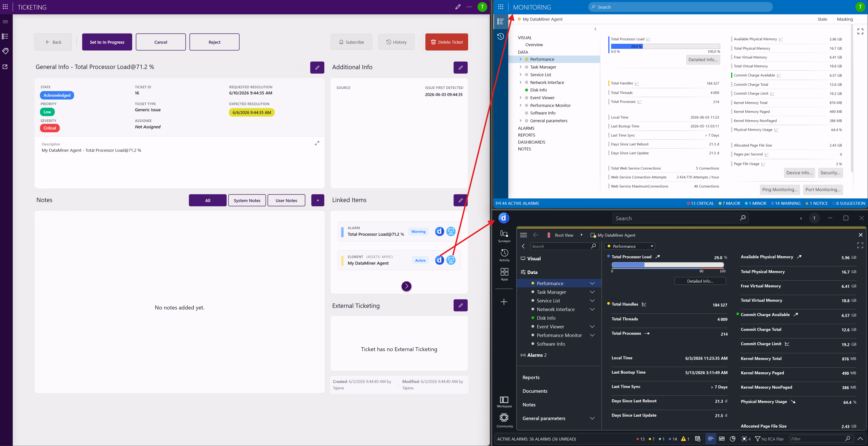The width and height of the screenshot is (868, 446).
Task: Open My DataMiner Agent element in Monitoring app
Action: click(x=451, y=260)
